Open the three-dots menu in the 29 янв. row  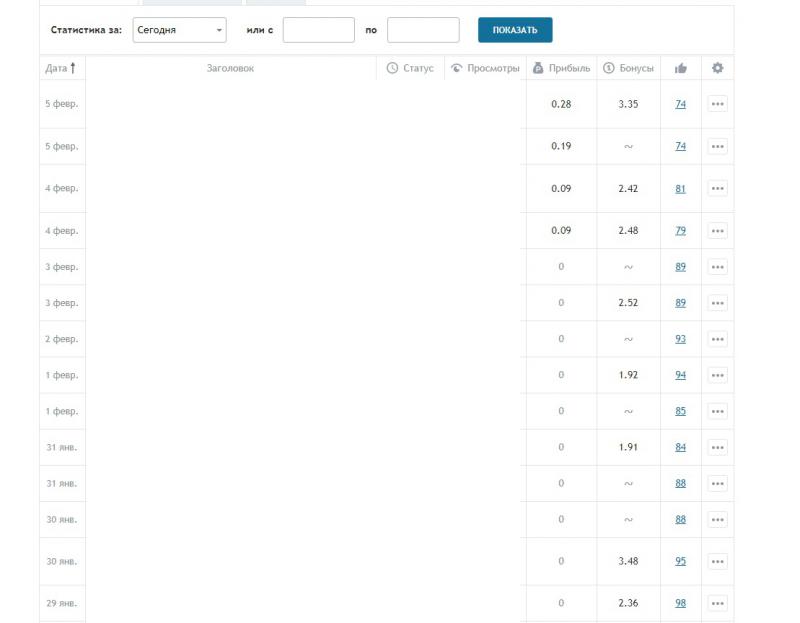tap(717, 603)
